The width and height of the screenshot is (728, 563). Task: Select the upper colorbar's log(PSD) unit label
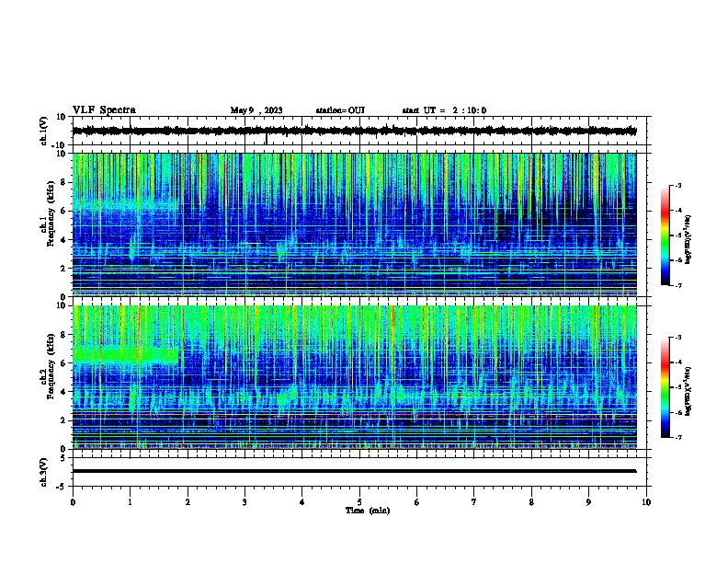[x=688, y=239]
